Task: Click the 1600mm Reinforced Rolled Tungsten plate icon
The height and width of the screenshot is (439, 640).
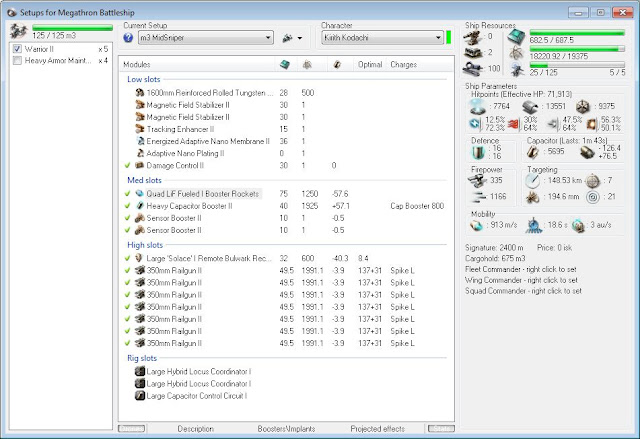Action: click(x=140, y=93)
